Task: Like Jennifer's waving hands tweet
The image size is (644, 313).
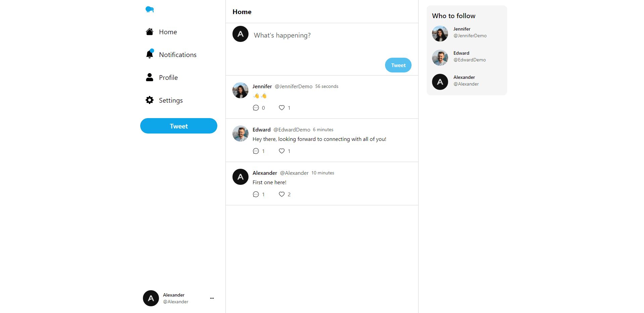Action: [x=282, y=108]
